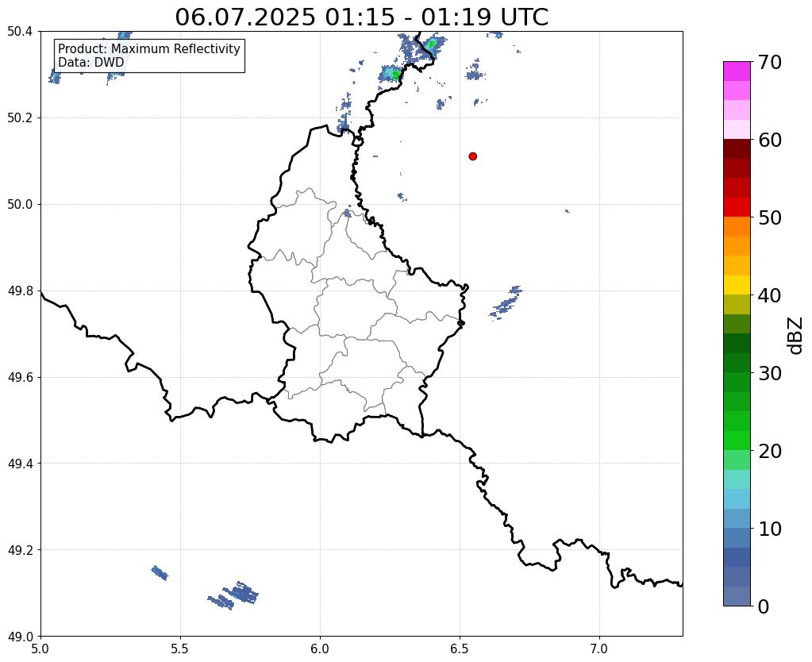Click the colorbar tick label 10
This screenshot has width=812, height=662.
click(x=769, y=529)
